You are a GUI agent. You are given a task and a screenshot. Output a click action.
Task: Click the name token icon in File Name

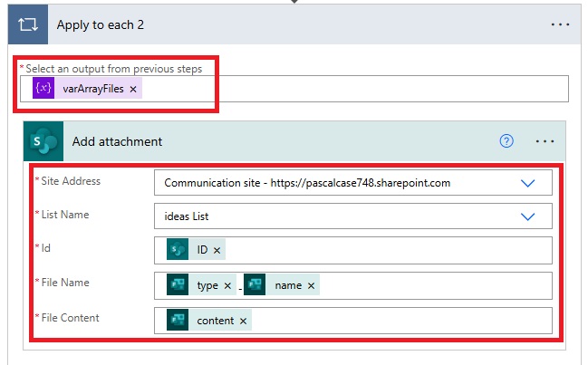pyautogui.click(x=255, y=285)
